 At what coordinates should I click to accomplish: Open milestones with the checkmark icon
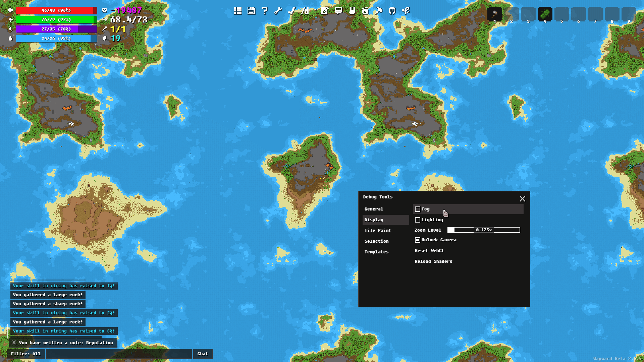coord(291,11)
